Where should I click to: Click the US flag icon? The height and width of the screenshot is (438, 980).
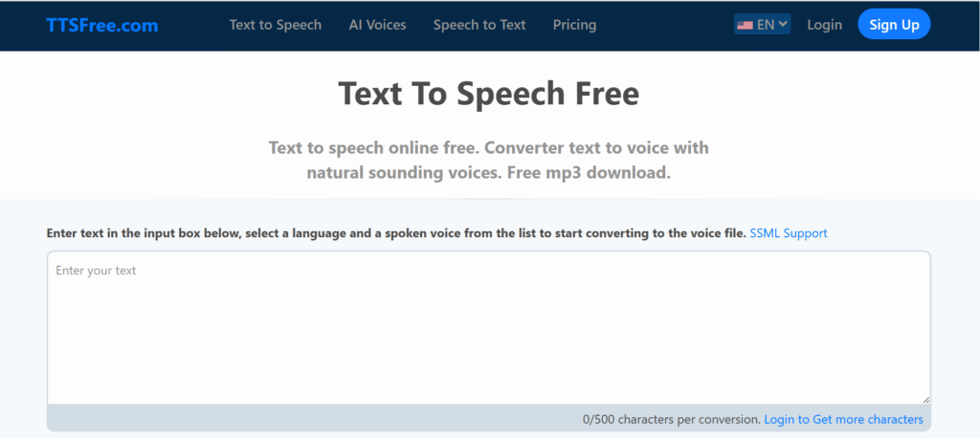(745, 25)
